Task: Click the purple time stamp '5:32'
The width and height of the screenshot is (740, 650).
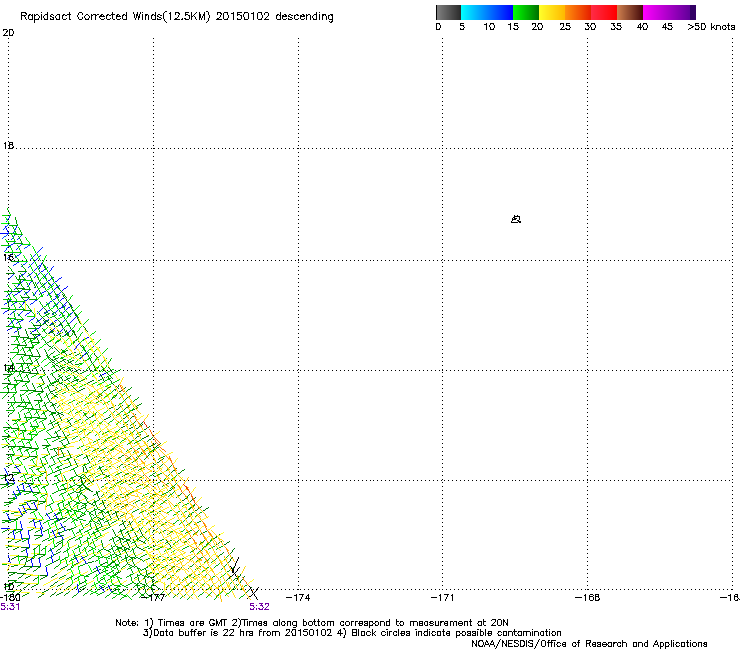Action: 260,607
